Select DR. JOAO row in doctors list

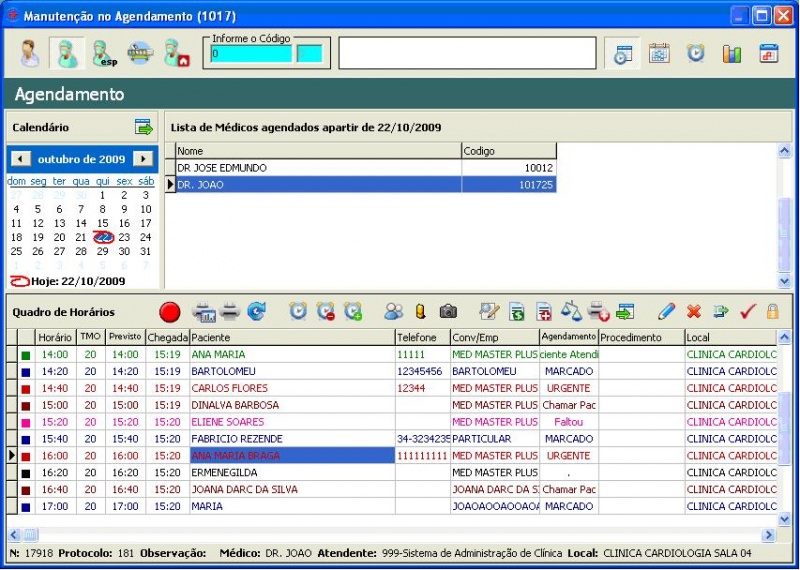tap(366, 185)
